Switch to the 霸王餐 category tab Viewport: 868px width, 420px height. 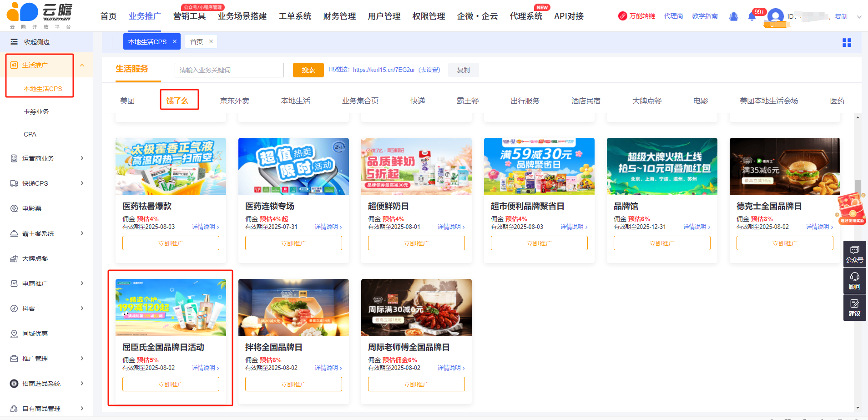tap(468, 101)
